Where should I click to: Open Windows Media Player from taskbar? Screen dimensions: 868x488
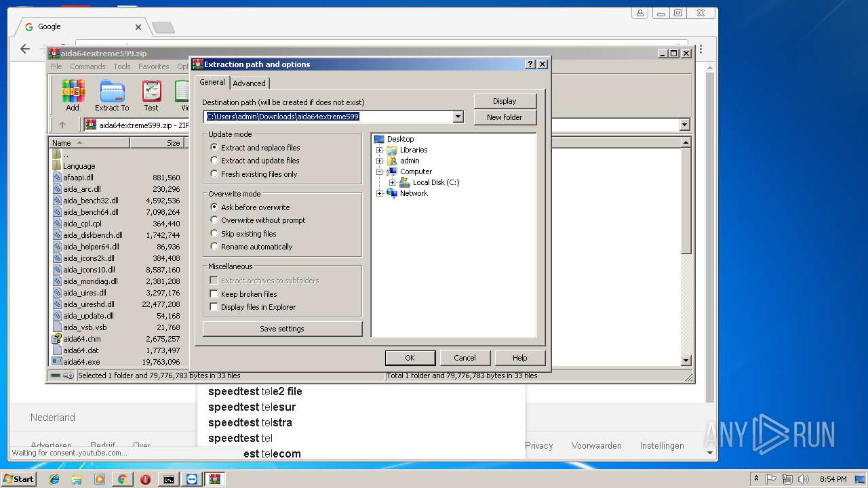(x=100, y=479)
